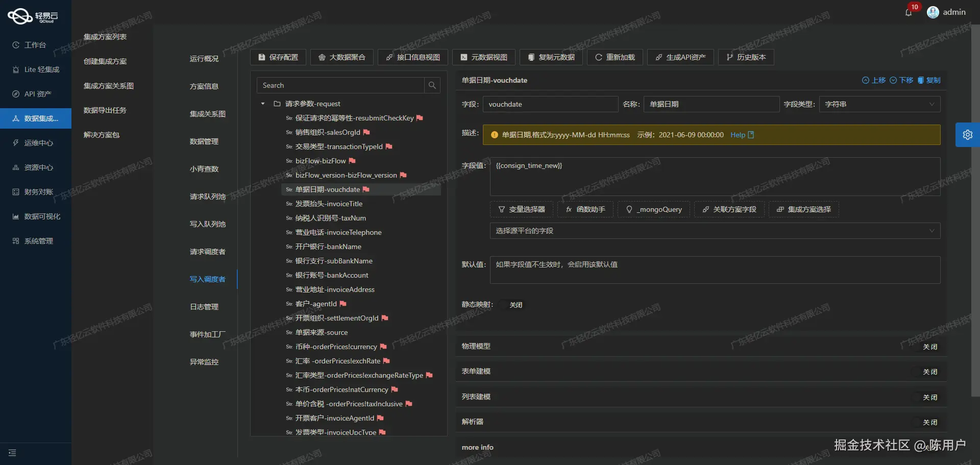Image resolution: width=980 pixels, height=465 pixels.
Task: Open 运维中心 from the sidebar
Action: 36,143
